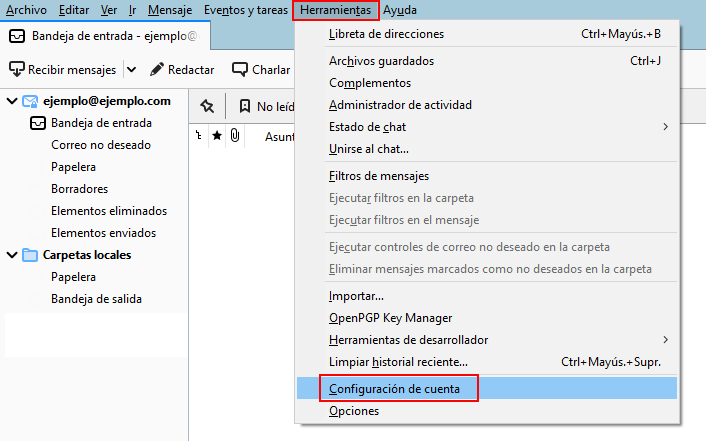706x441 pixels.
Task: Click the Redactar pencil icon
Action: coord(157,70)
